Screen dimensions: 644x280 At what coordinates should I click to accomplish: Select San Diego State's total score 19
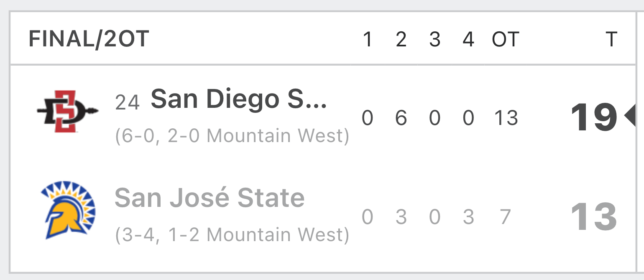point(594,118)
